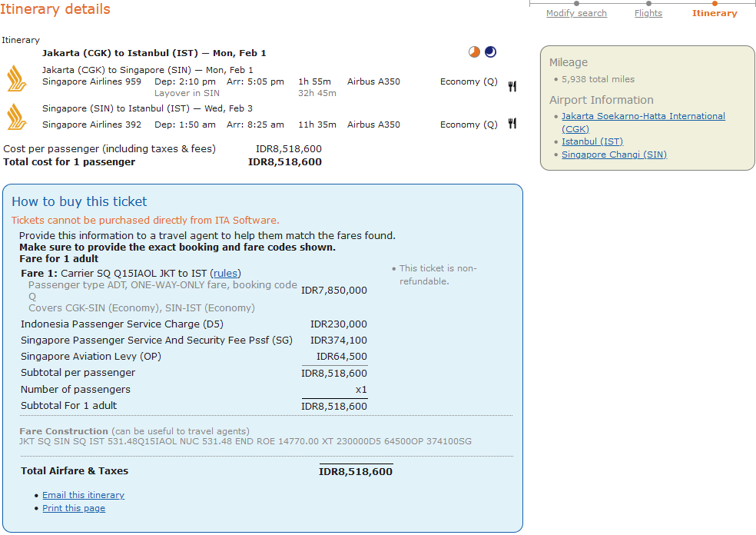Click the 'Cost per passenger' label
This screenshot has width=756, height=535.
click(109, 148)
